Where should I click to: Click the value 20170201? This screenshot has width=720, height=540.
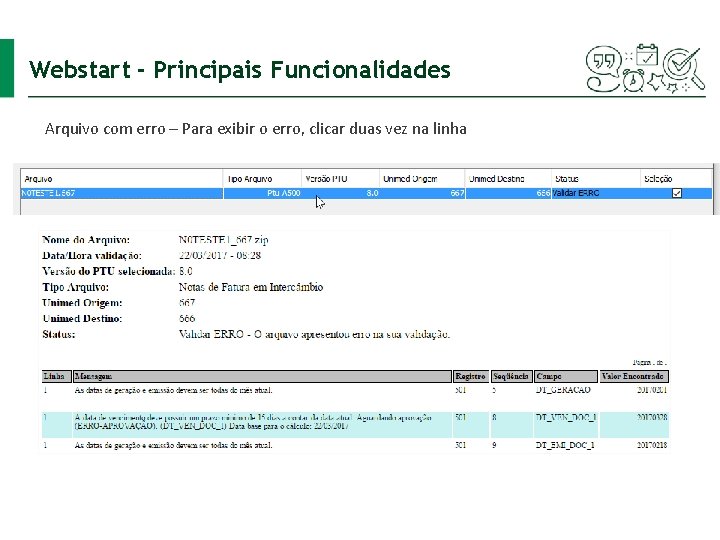click(x=652, y=390)
